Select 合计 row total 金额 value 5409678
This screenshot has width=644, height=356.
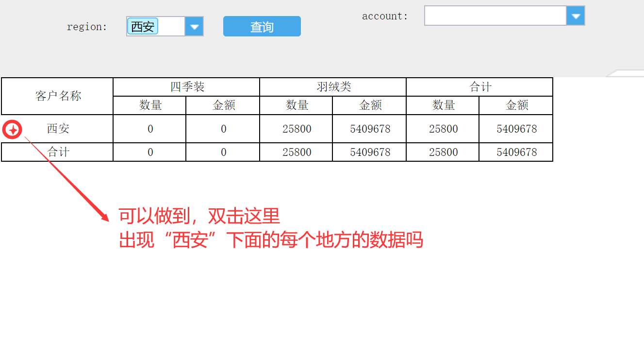516,152
